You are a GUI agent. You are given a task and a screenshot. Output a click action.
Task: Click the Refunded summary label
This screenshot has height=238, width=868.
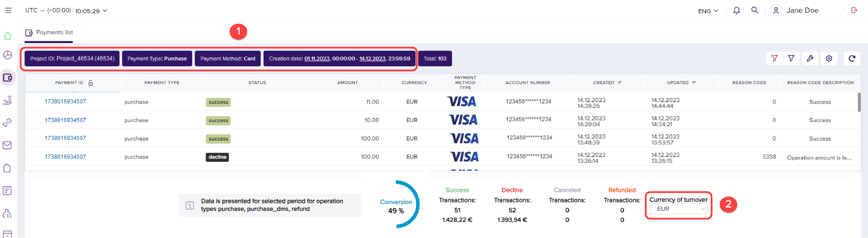[622, 190]
